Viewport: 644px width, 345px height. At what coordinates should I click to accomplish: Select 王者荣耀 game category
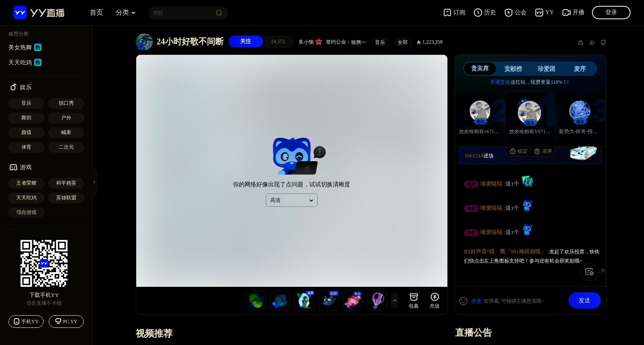(x=26, y=183)
